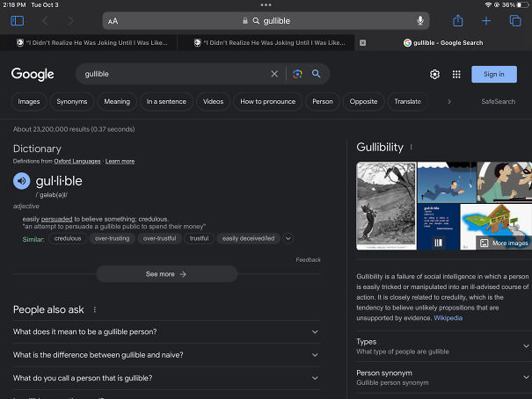Tap microphone icon in address bar
Image resolution: width=532 pixels, height=399 pixels.
pyautogui.click(x=420, y=20)
